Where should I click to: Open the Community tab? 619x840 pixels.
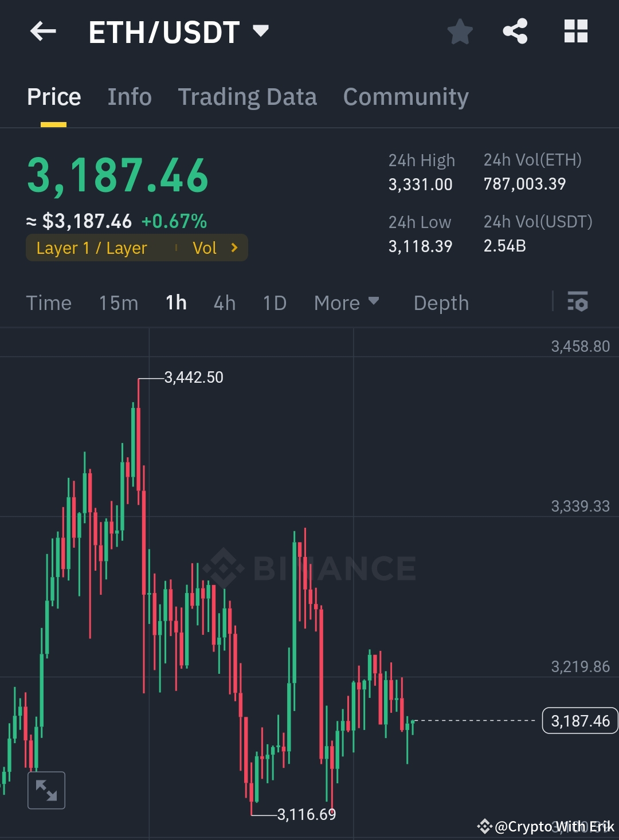tap(405, 97)
